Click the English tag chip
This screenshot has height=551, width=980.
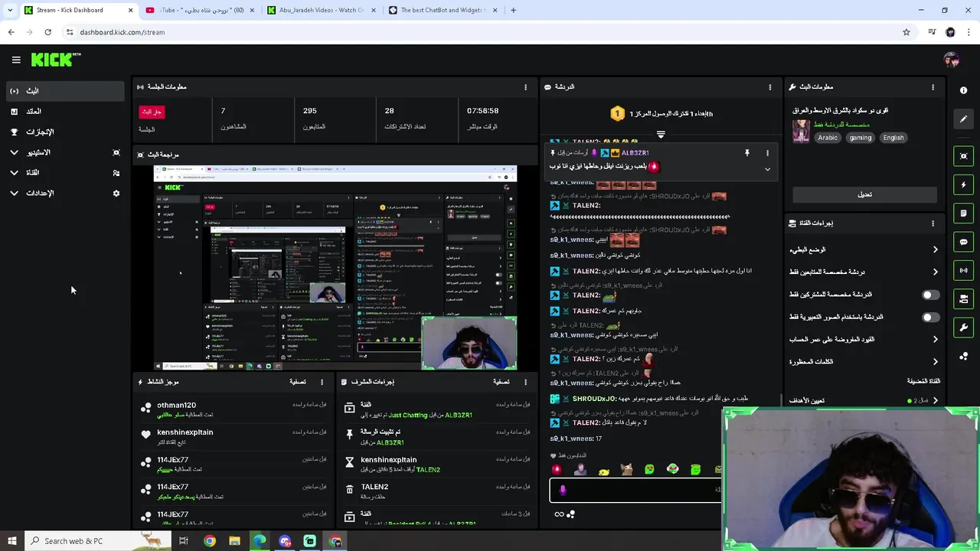click(x=893, y=138)
